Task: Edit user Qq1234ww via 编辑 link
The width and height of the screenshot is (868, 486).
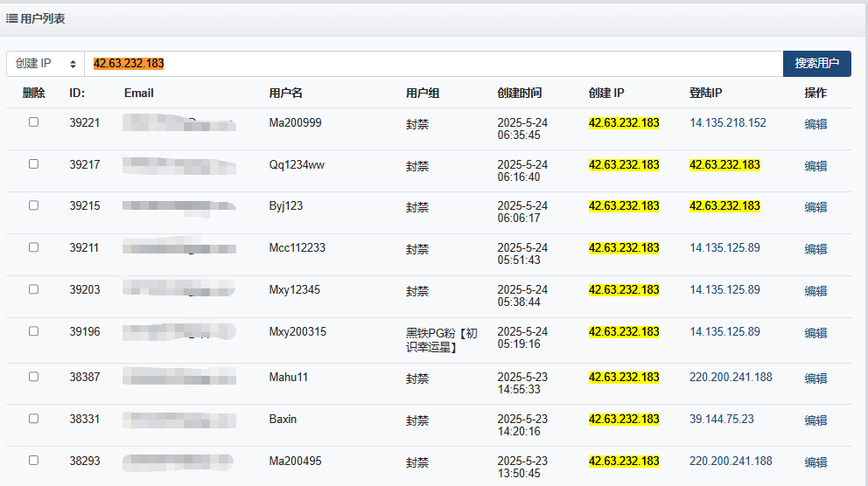Action: click(x=815, y=166)
